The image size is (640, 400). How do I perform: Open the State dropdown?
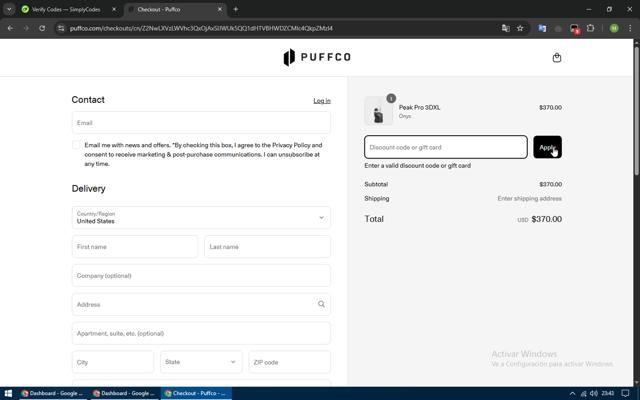tap(201, 362)
